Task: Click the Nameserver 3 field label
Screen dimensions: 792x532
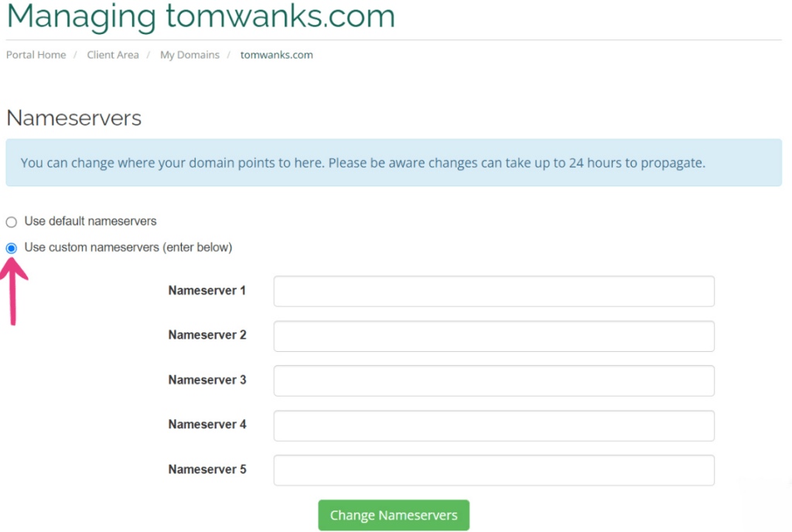Action: tap(207, 380)
